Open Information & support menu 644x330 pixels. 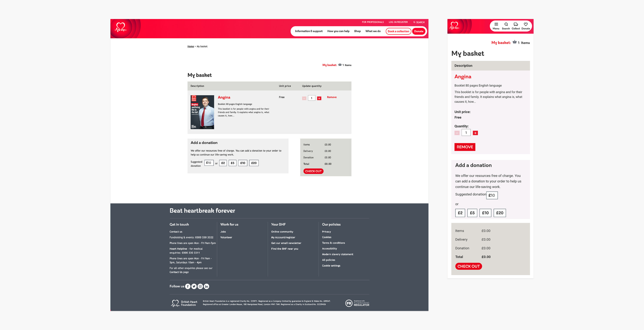click(x=309, y=31)
